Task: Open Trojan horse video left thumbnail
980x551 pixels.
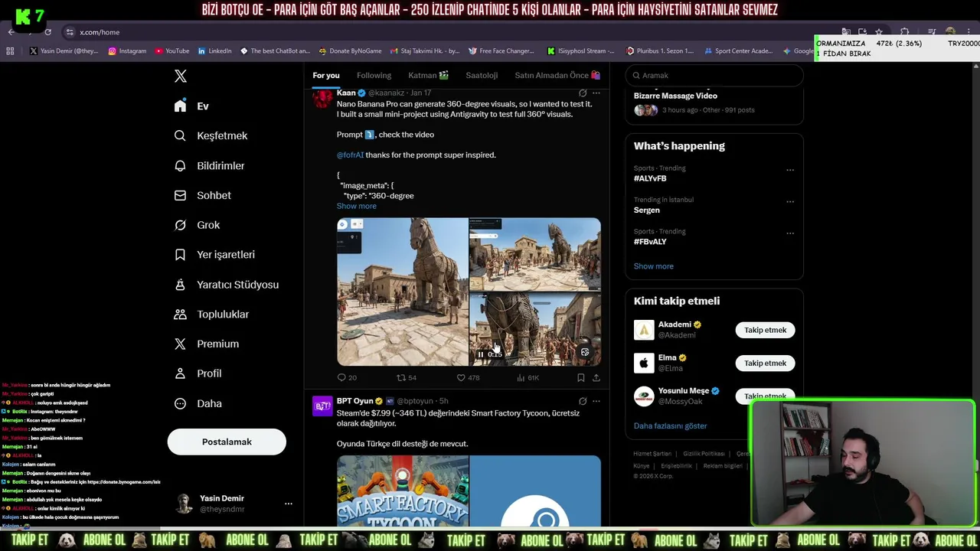Action: (x=403, y=292)
